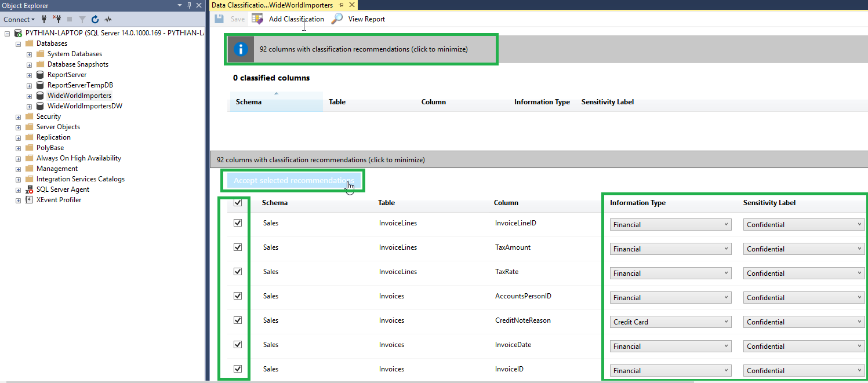Screen dimensions: 868x383
Task: Open the Connect dropdown menu
Action: [19, 19]
